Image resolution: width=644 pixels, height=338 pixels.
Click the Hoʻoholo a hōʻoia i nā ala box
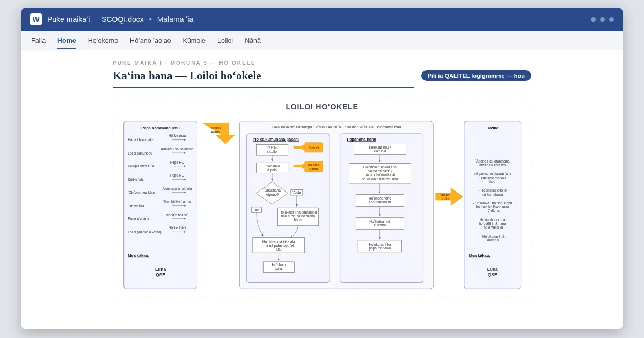click(x=380, y=173)
